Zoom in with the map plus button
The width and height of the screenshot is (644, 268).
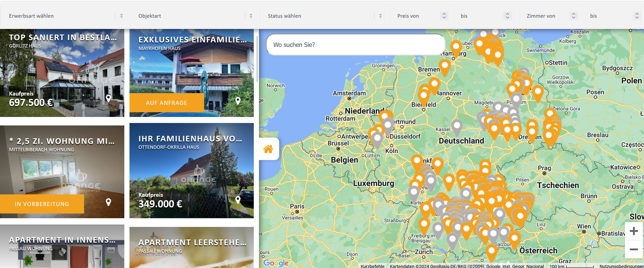coord(634,231)
